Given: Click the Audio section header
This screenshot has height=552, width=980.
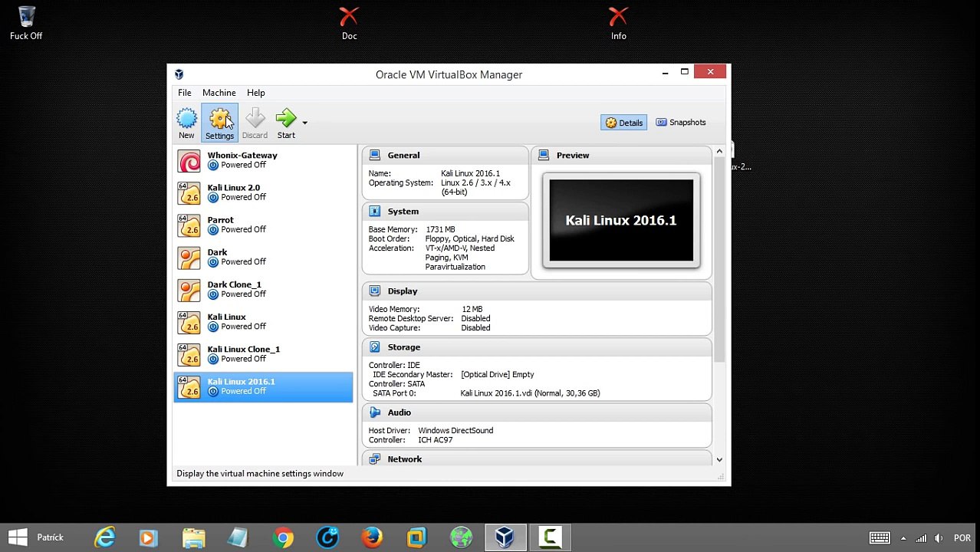Looking at the screenshot, I should (x=537, y=412).
